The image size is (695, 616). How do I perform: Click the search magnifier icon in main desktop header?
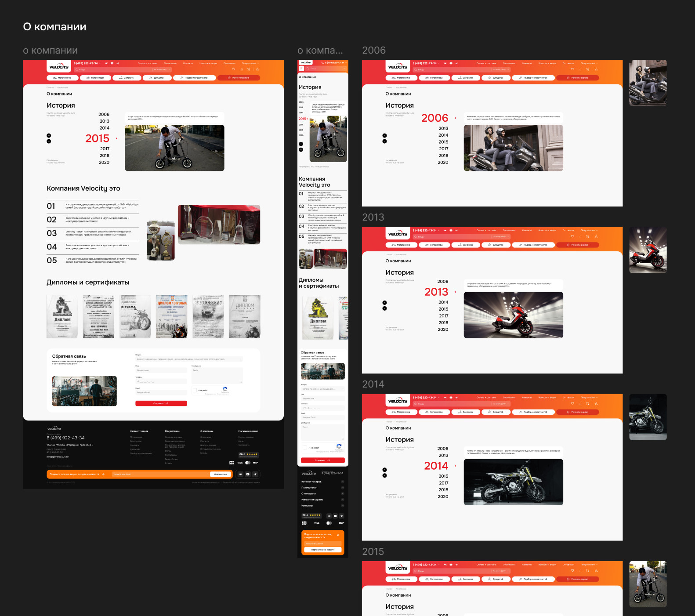pyautogui.click(x=76, y=69)
